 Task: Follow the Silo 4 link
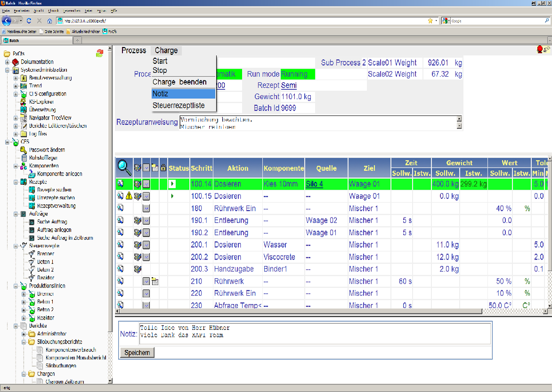tap(315, 184)
